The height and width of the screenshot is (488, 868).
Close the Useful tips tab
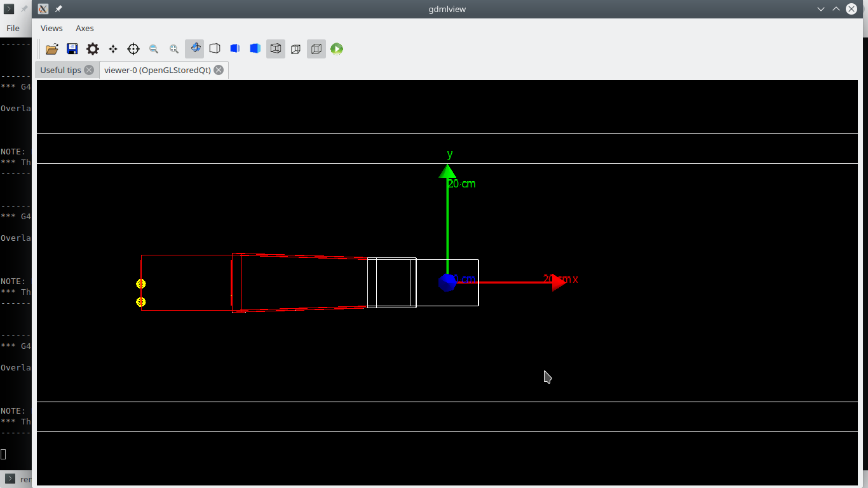click(x=88, y=70)
